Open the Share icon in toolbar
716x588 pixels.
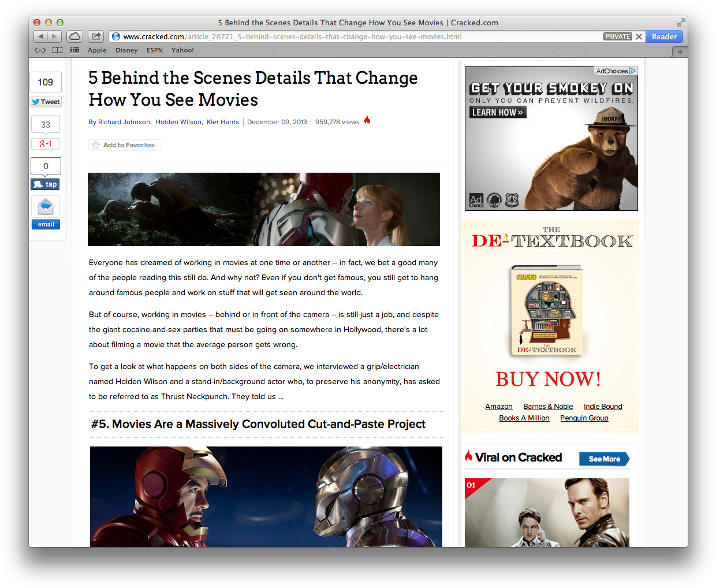pos(96,36)
